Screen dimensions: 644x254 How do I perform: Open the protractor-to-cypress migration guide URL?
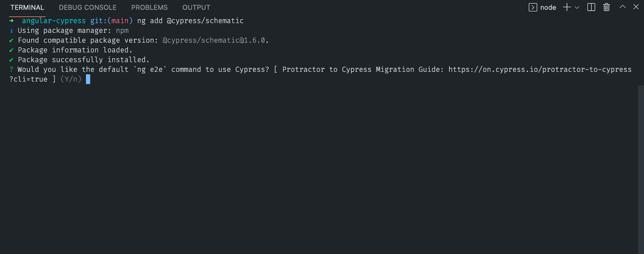[x=540, y=69]
